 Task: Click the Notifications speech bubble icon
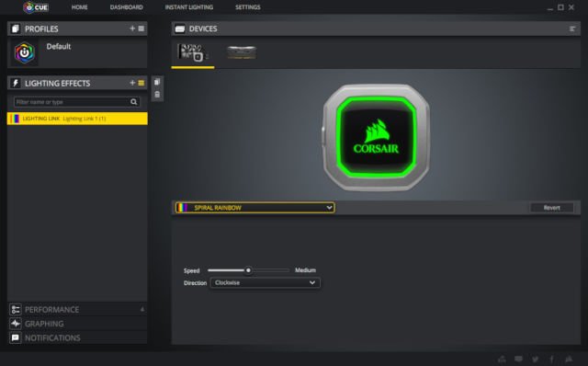click(x=16, y=337)
